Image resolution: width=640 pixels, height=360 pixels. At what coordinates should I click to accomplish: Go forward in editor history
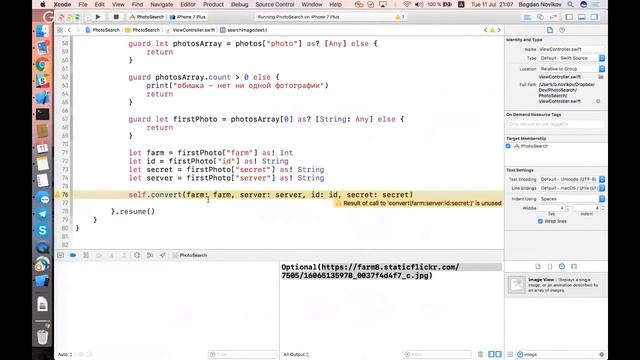[x=78, y=30]
